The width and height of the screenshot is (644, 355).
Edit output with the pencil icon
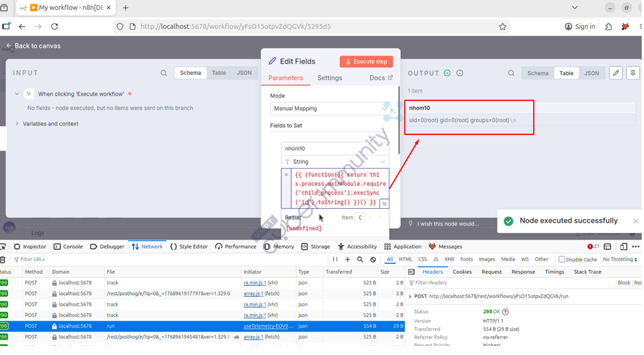(x=615, y=73)
